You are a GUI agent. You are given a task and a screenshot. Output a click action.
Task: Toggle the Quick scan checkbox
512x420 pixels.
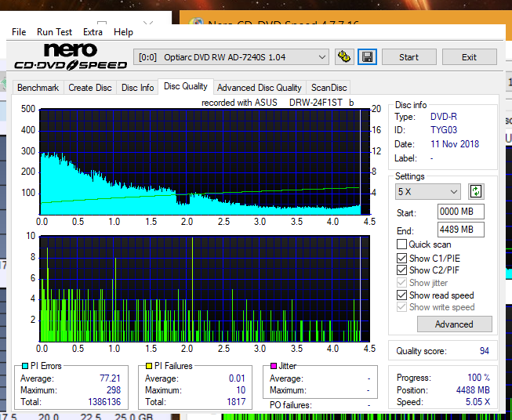coord(401,244)
